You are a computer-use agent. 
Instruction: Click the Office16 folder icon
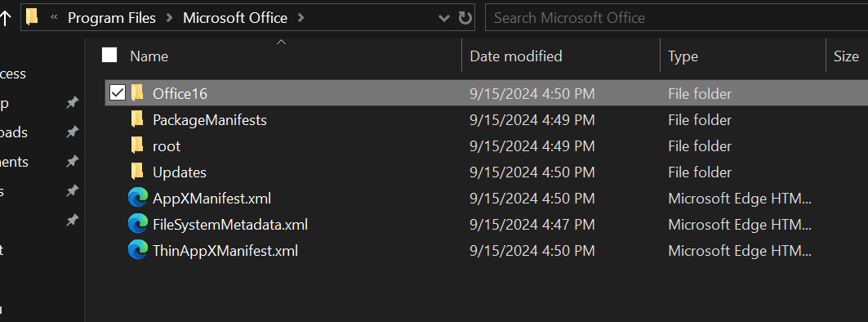coord(136,93)
